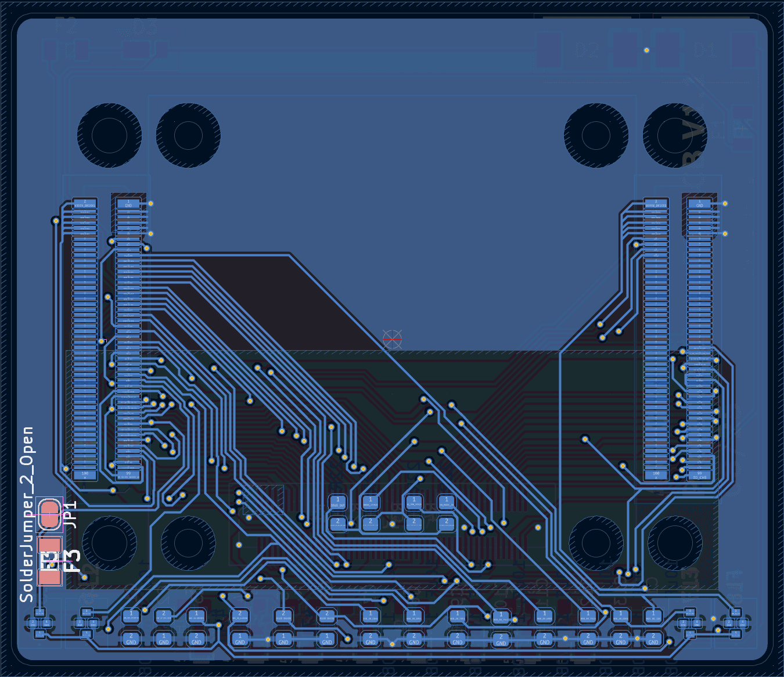Select the faint "D2" silkscreen label
784x677 pixels.
point(587,51)
